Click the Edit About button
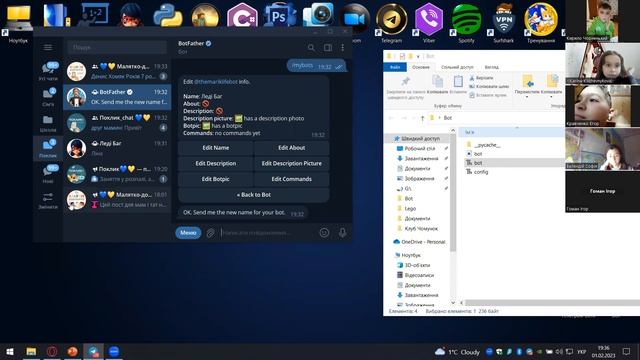This screenshot has width=640, height=360. pyautogui.click(x=291, y=148)
